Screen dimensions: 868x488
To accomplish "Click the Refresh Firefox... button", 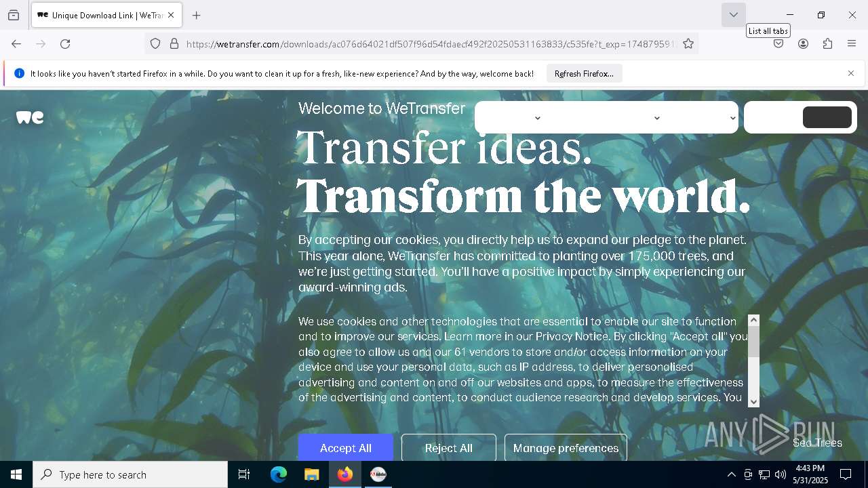I will point(584,73).
